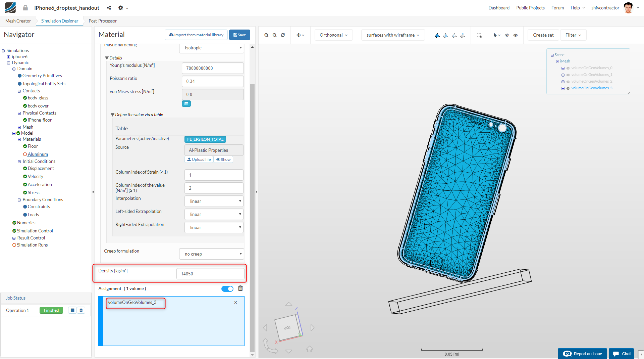Open Chat support
This screenshot has height=359, width=644.
click(622, 354)
